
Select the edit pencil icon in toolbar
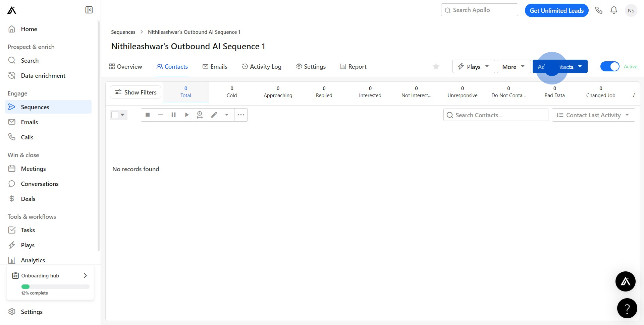coord(214,115)
